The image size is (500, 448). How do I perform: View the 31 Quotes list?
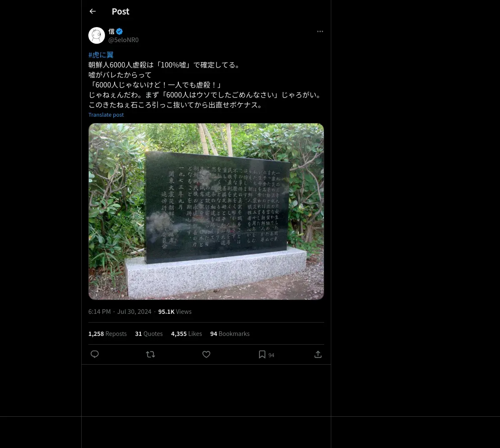pos(149,333)
